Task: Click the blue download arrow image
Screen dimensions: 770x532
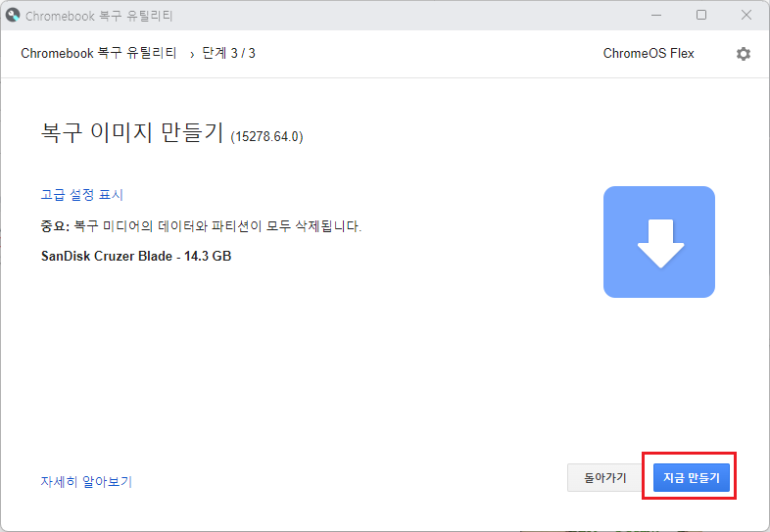Action: [659, 242]
